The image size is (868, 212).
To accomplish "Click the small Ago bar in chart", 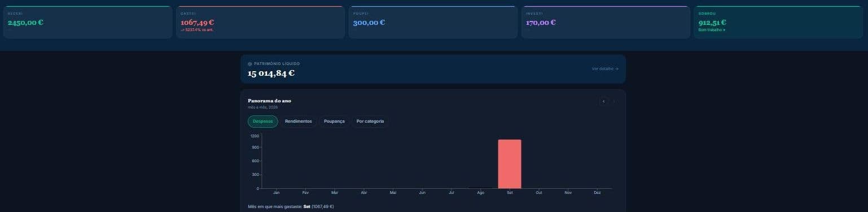I will [x=480, y=188].
